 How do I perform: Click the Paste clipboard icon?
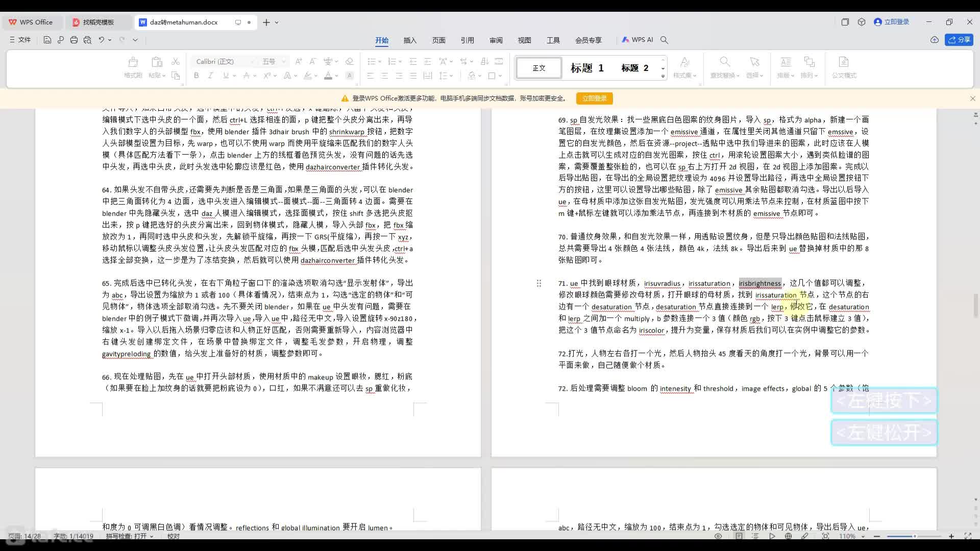157,62
